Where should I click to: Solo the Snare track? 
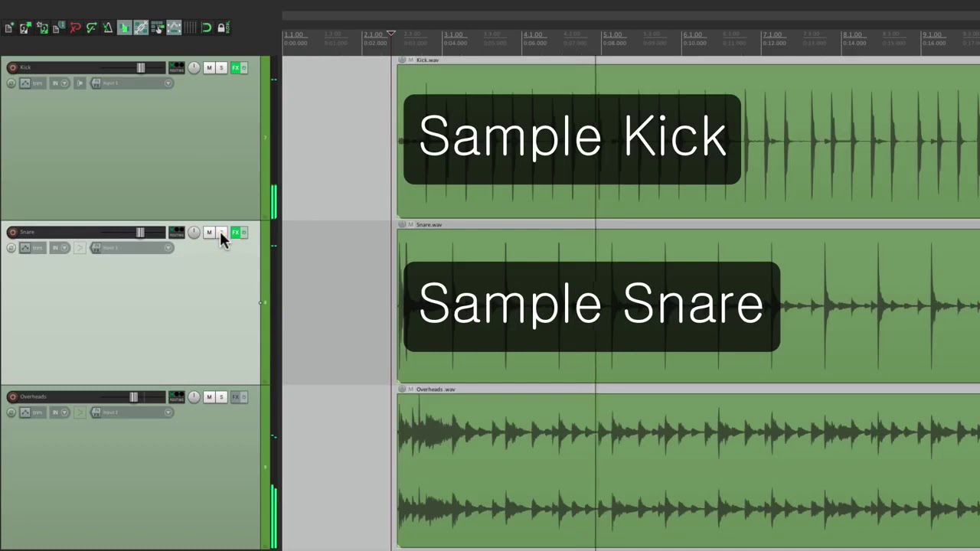tap(221, 232)
